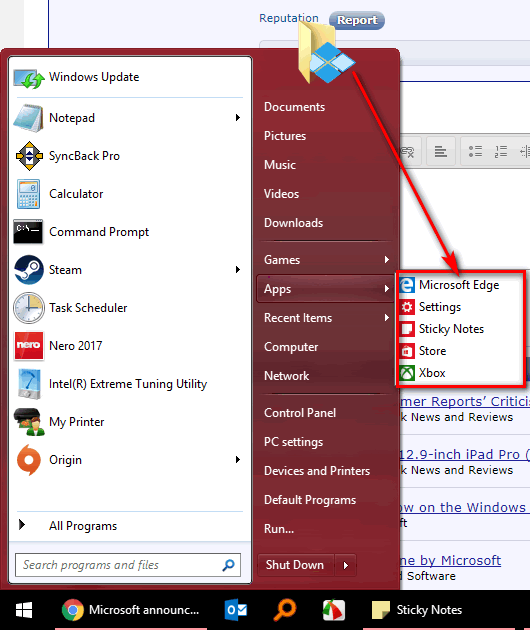Open the Shut Down options arrow
Image resolution: width=530 pixels, height=630 pixels.
[346, 565]
